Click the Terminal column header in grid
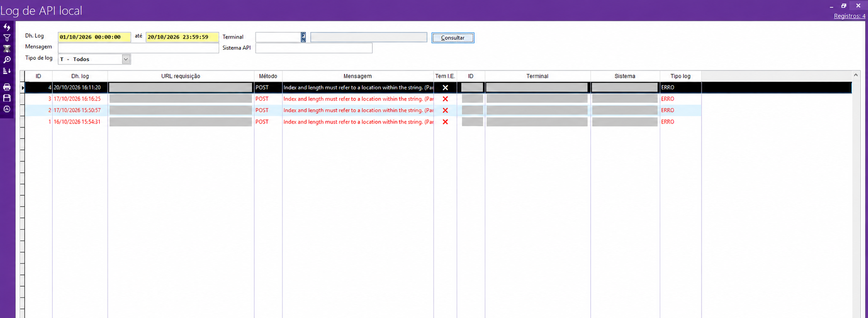The height and width of the screenshot is (318, 868). tap(537, 76)
